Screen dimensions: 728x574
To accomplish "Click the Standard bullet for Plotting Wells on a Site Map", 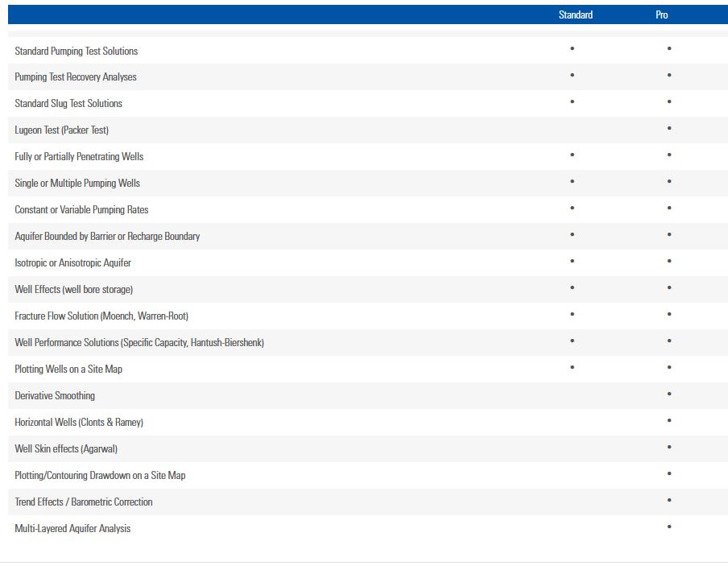I will tap(572, 367).
